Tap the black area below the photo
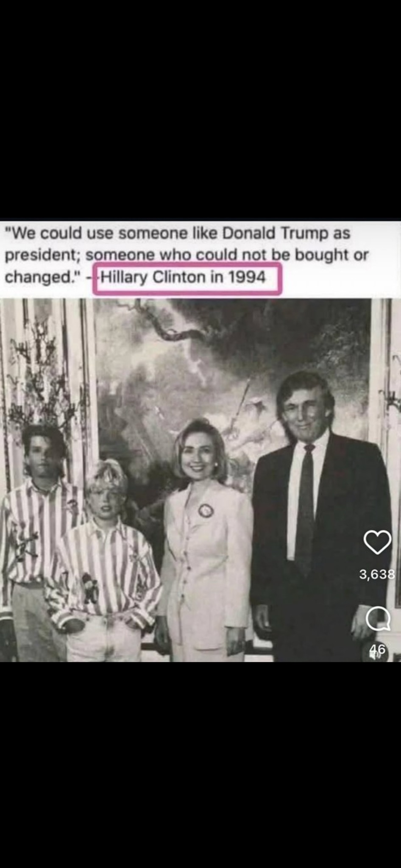The width and height of the screenshot is (401, 868). tap(200, 765)
